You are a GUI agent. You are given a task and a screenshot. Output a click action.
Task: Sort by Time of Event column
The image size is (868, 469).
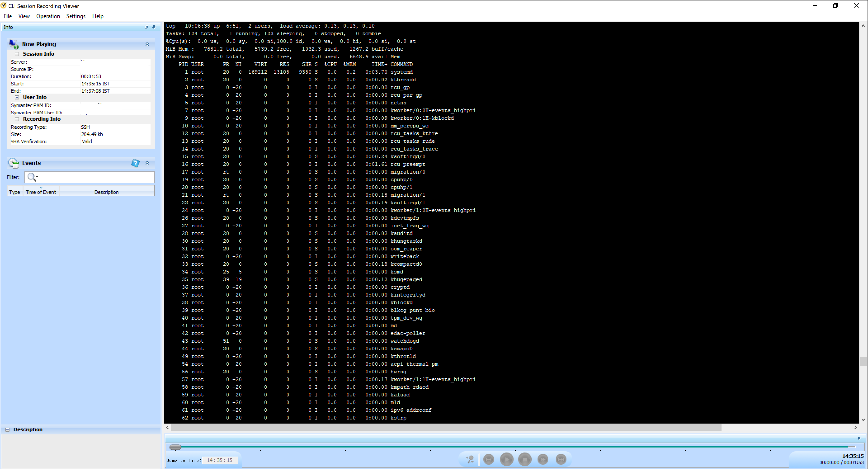pos(41,191)
